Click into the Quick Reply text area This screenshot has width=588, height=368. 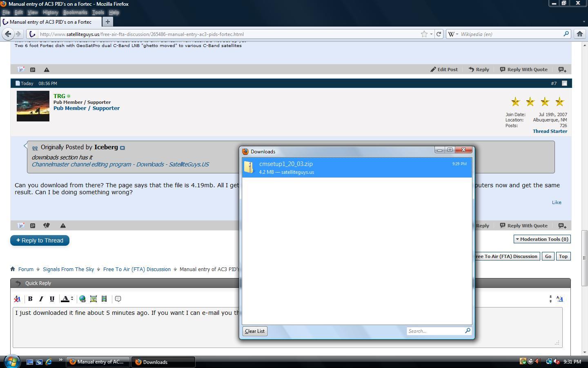coord(287,328)
